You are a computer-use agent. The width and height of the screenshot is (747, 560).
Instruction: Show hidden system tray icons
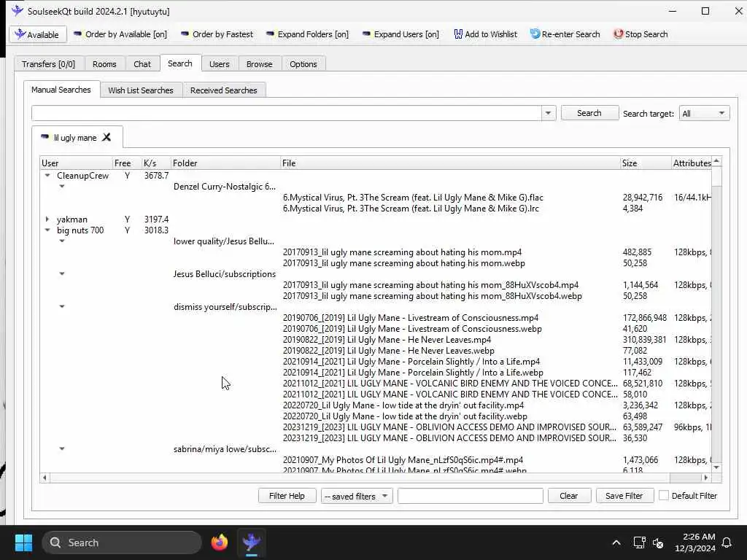[x=616, y=542]
